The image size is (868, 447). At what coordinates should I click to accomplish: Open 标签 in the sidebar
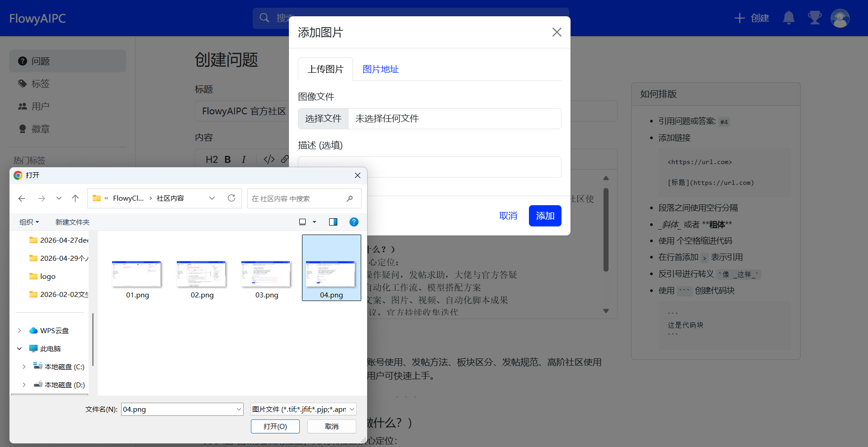tap(67, 84)
